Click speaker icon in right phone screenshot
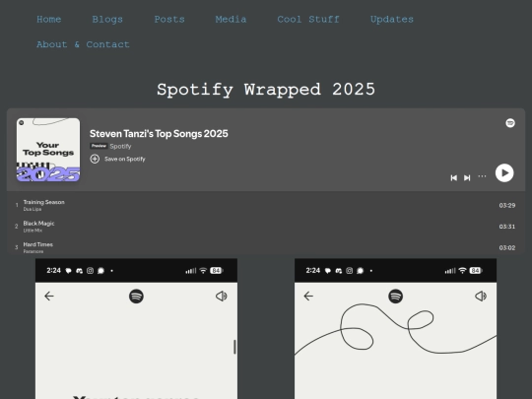This screenshot has height=399, width=532. click(x=481, y=297)
